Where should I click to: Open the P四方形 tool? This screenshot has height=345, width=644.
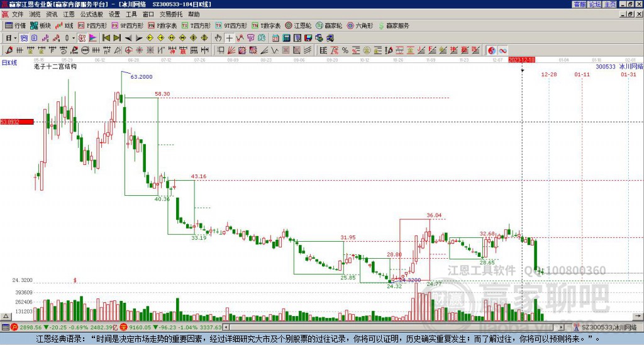click(92, 25)
